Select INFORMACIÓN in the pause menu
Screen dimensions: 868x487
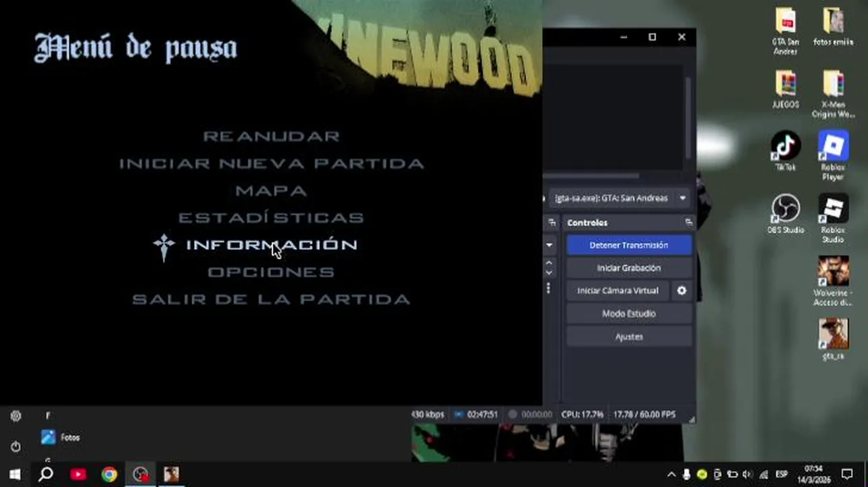point(271,244)
